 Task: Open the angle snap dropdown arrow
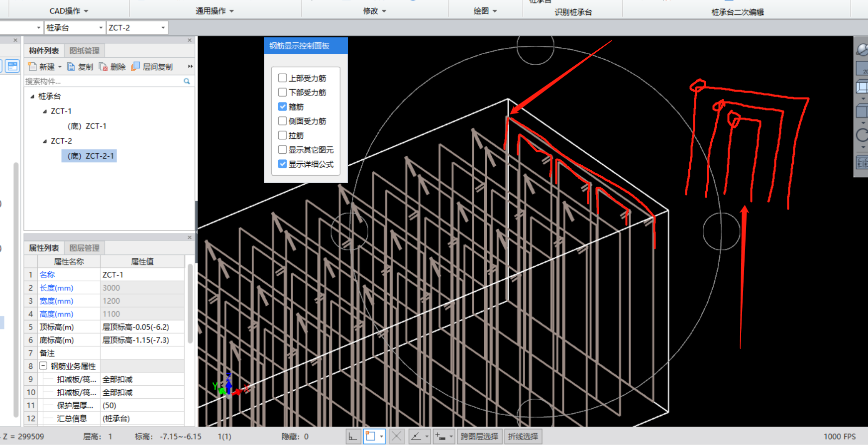coord(427,437)
